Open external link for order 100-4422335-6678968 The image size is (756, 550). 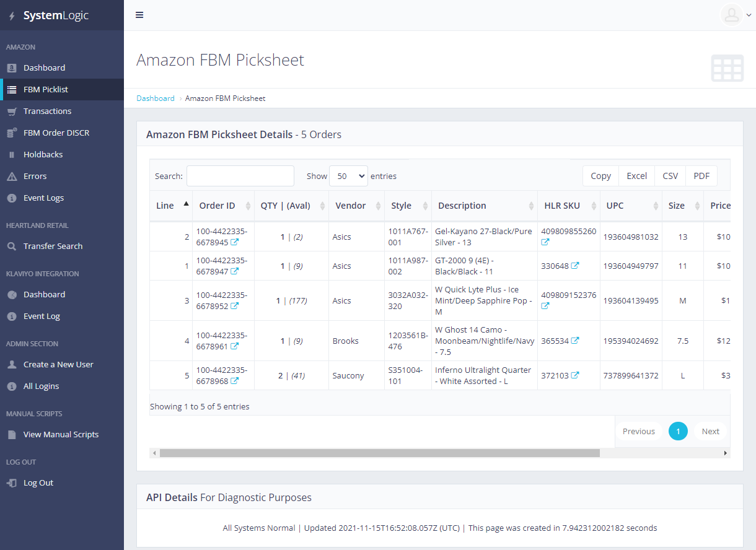234,381
